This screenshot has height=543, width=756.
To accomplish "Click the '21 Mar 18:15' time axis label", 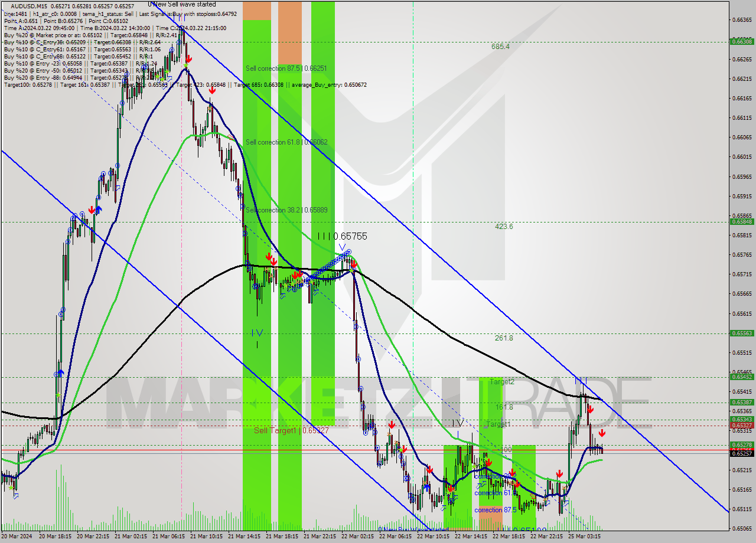I will click(283, 537).
